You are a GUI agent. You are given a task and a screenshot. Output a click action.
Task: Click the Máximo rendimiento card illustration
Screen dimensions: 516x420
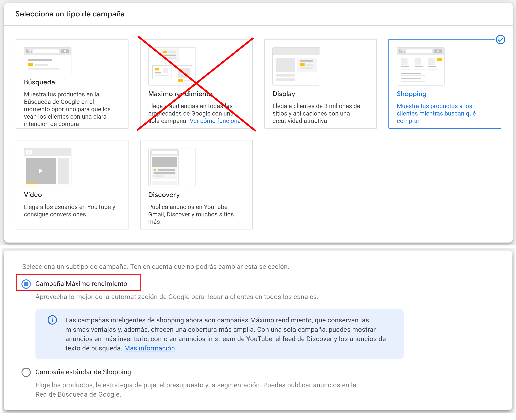(172, 66)
